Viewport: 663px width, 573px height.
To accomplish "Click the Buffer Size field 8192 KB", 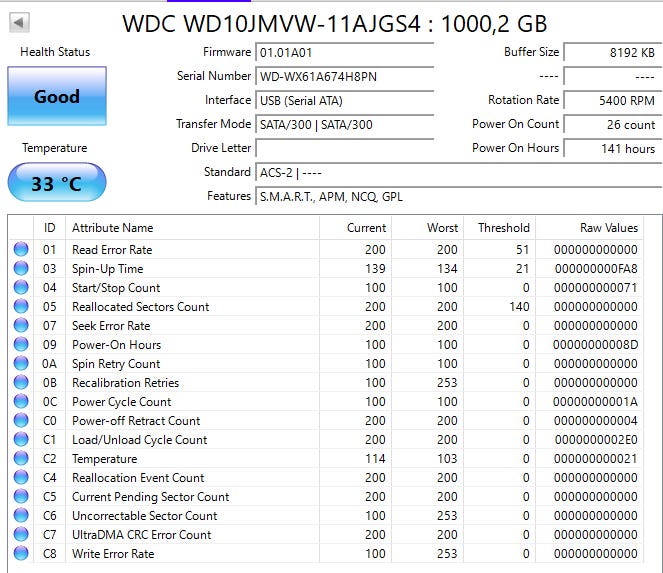I will pos(613,52).
